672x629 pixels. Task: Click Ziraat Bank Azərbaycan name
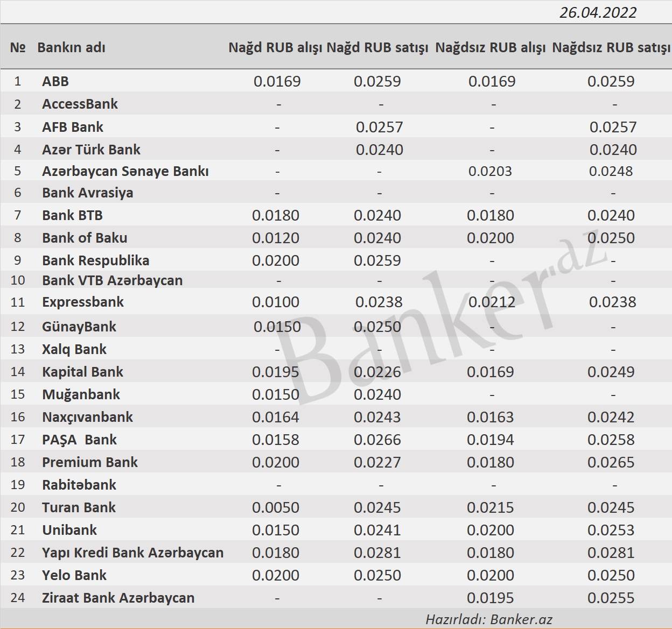[x=118, y=598]
